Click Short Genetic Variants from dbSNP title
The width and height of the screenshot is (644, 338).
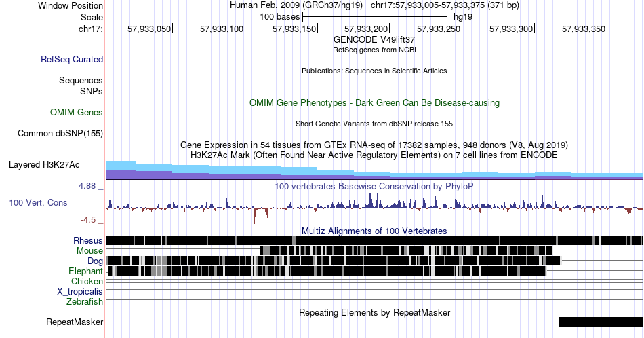coord(374,124)
